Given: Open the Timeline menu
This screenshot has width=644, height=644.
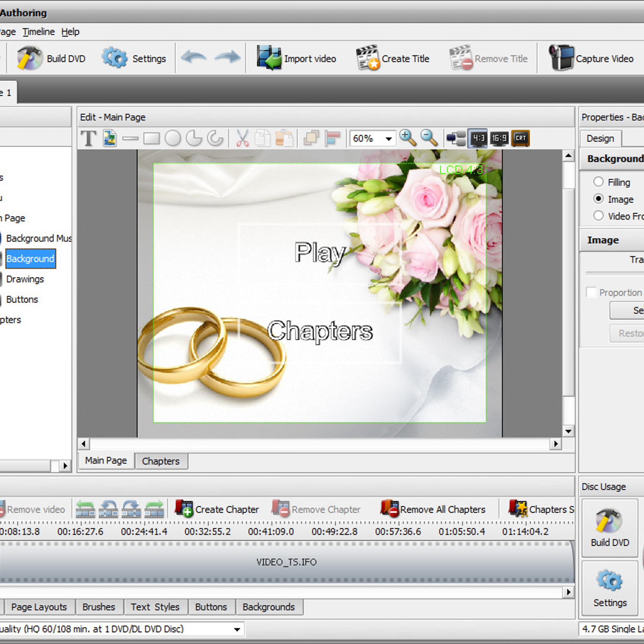Looking at the screenshot, I should pos(39,32).
